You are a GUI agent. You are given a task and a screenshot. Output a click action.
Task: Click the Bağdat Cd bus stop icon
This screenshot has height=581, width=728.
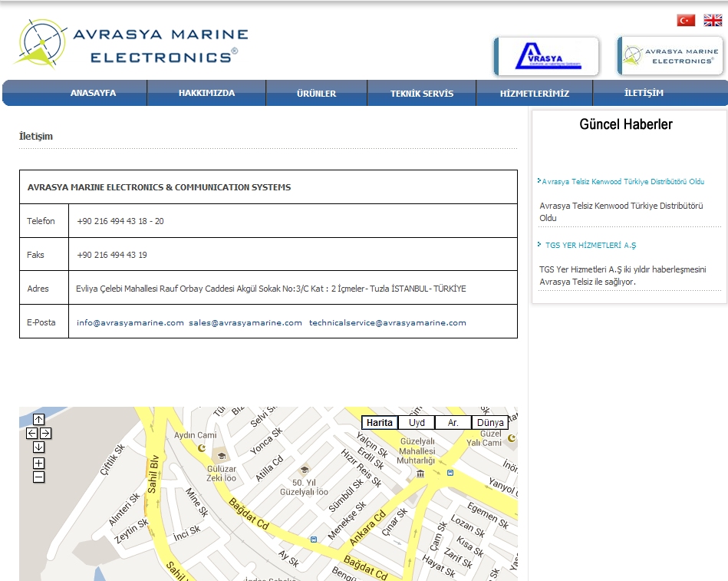pos(314,540)
